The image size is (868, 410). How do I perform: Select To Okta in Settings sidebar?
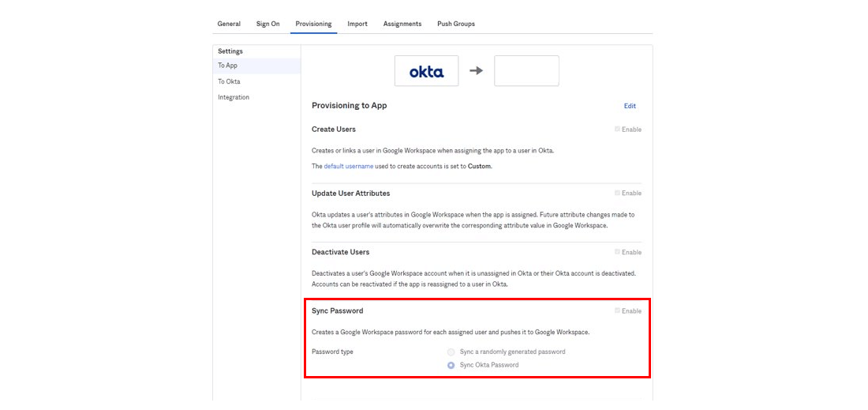(257, 81)
